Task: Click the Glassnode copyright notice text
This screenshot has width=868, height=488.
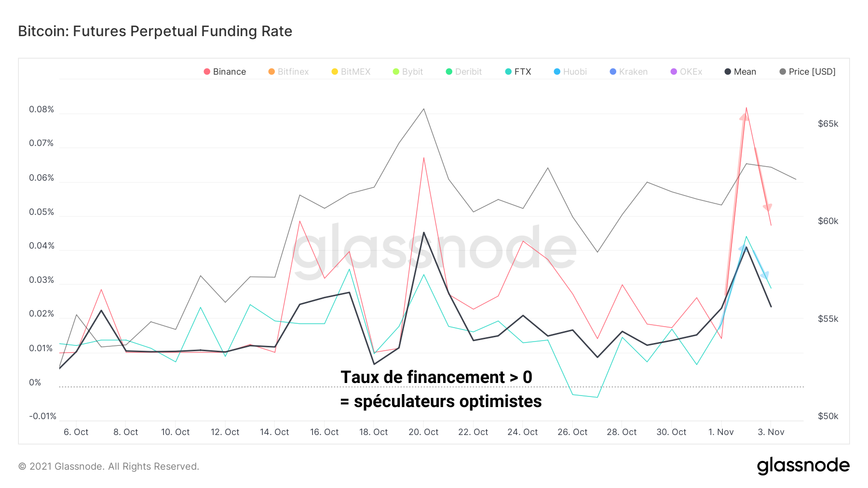Action: pyautogui.click(x=108, y=466)
